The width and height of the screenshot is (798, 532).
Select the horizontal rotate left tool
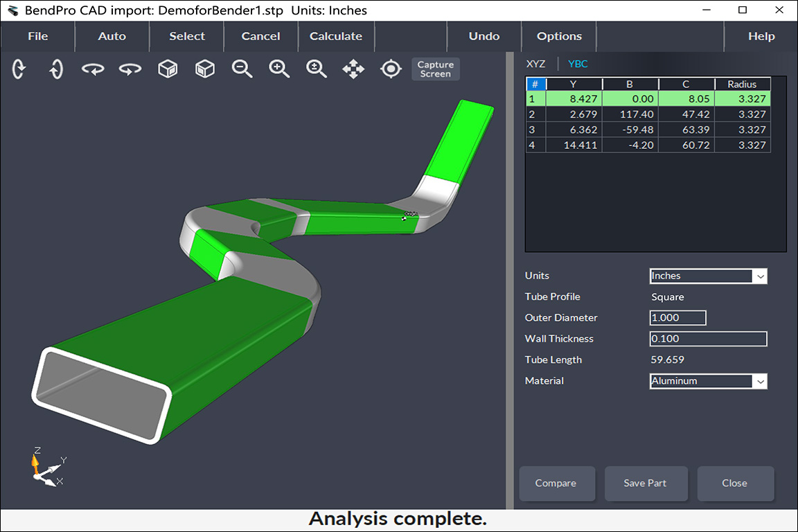coord(93,69)
